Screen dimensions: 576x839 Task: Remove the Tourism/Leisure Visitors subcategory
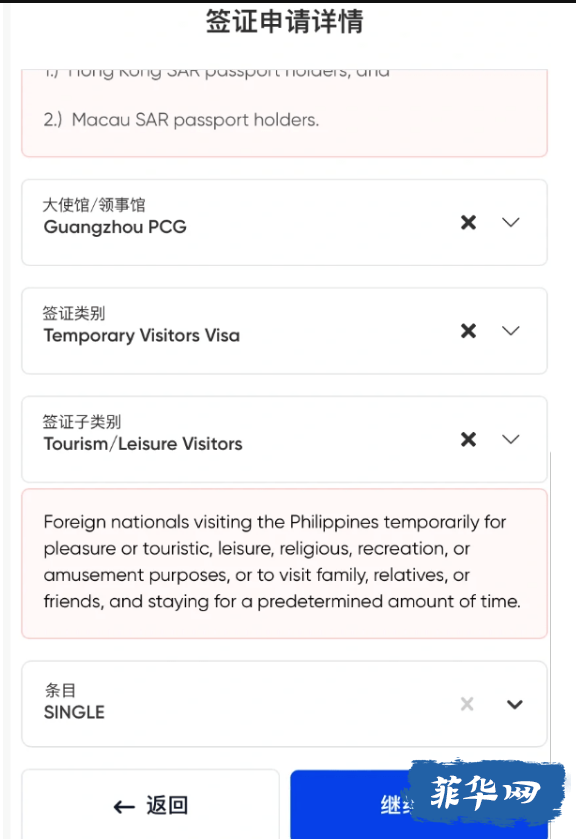468,439
